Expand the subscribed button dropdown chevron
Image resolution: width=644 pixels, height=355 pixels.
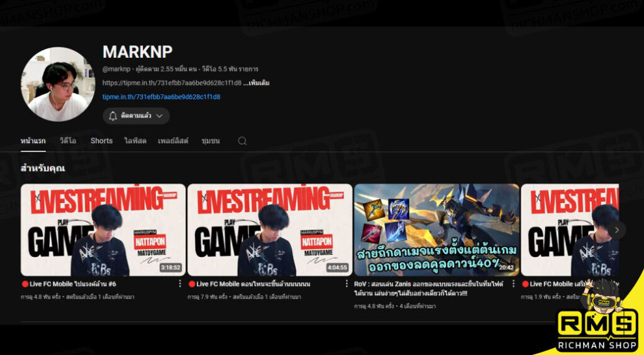159,116
